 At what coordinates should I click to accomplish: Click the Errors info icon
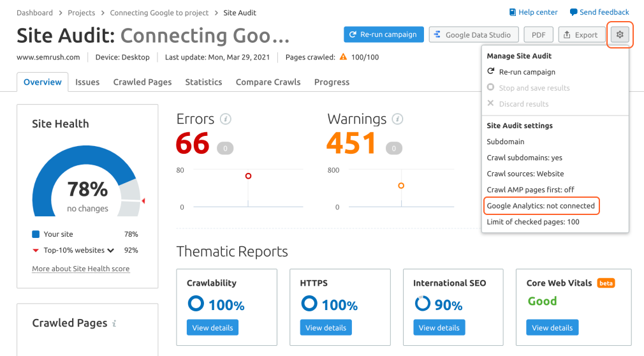pos(226,119)
